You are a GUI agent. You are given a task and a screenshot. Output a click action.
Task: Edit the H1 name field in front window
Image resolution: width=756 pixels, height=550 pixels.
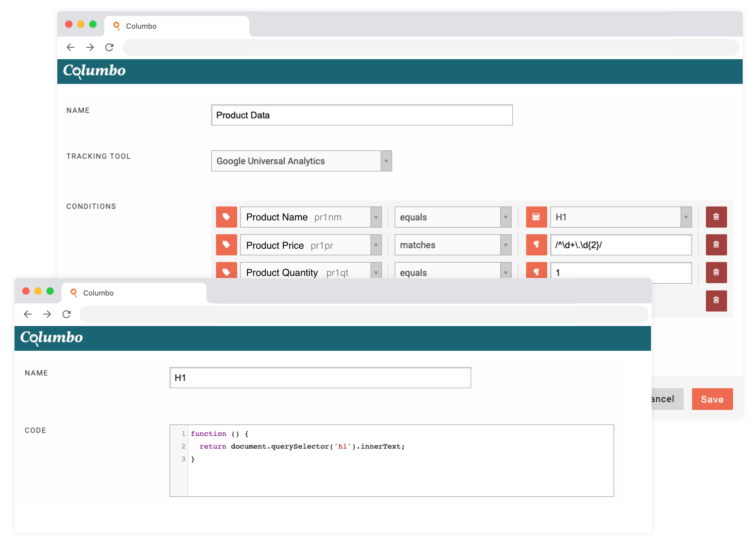click(320, 378)
